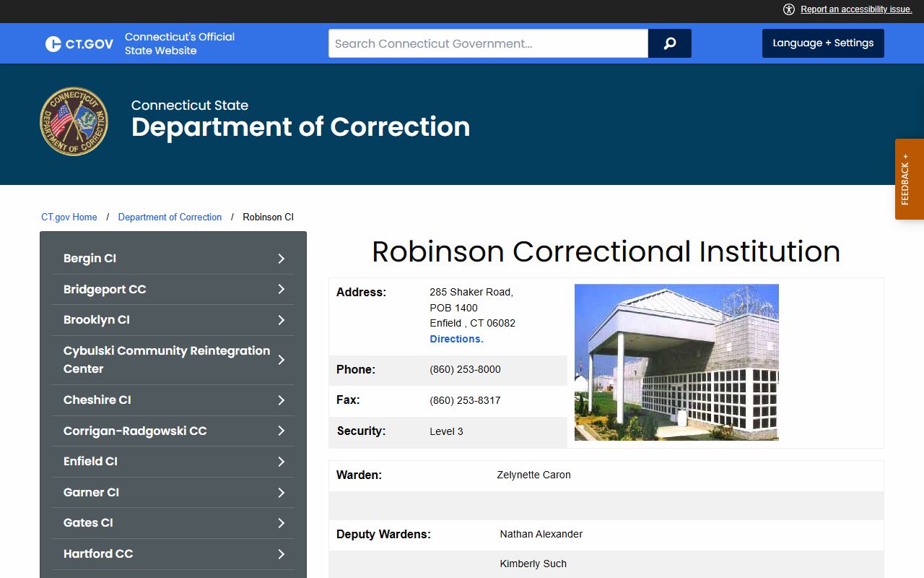Expand the Bergin CI chevron

pos(282,259)
